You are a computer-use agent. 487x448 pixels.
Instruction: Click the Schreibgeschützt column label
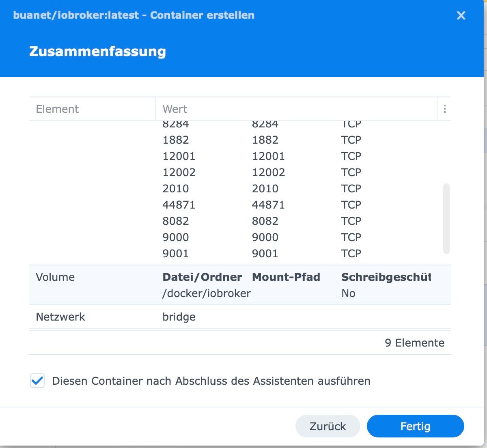[x=386, y=277]
